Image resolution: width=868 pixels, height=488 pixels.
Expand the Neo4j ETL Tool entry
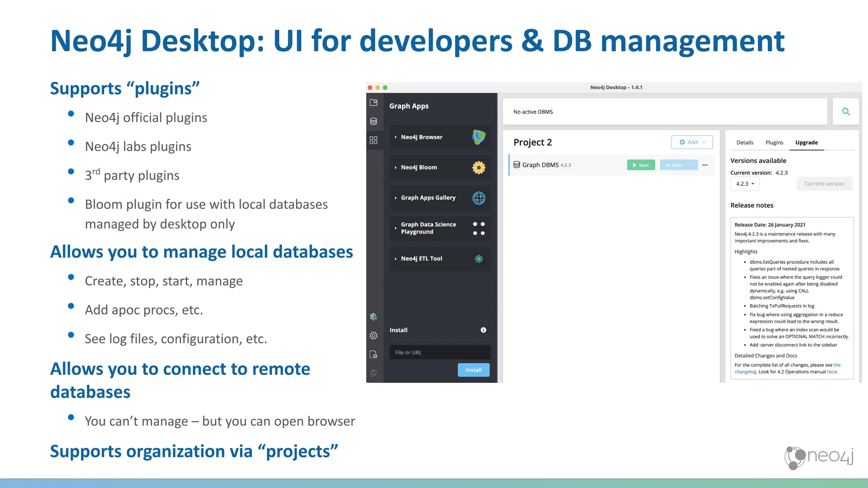pos(395,259)
